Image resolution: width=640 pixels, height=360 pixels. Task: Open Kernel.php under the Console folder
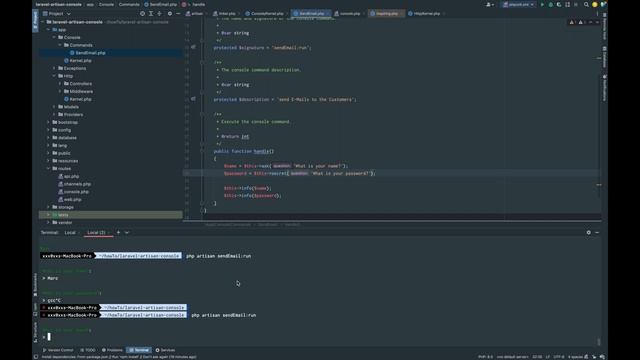tap(80, 60)
